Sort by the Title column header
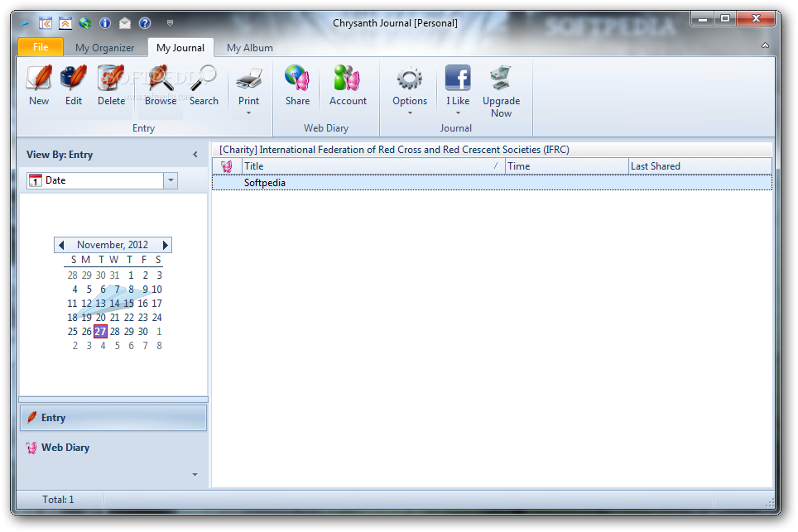The image size is (798, 532). click(373, 166)
